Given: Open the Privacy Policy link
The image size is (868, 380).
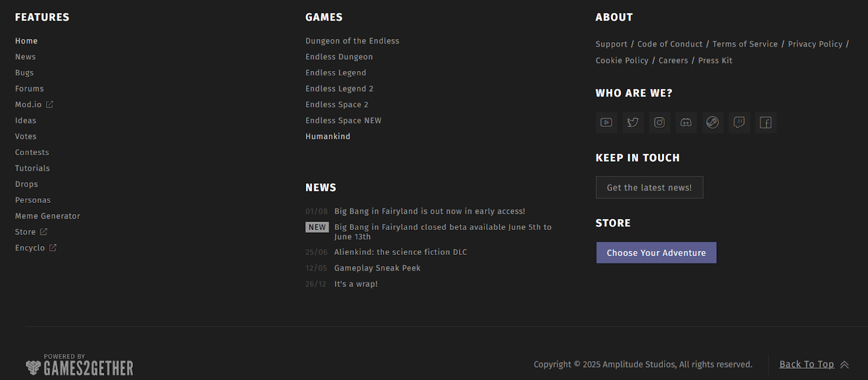Looking at the screenshot, I should pos(815,44).
